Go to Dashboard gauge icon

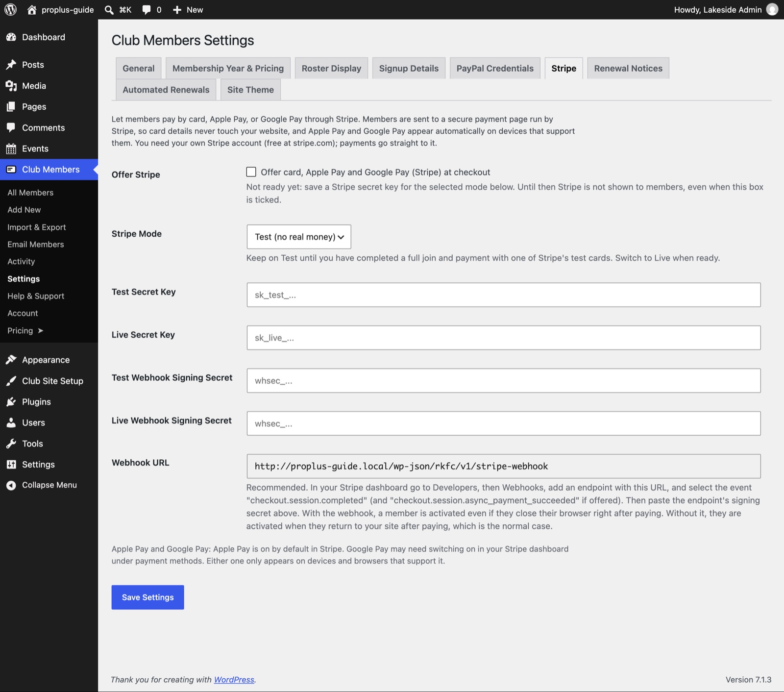(x=11, y=37)
